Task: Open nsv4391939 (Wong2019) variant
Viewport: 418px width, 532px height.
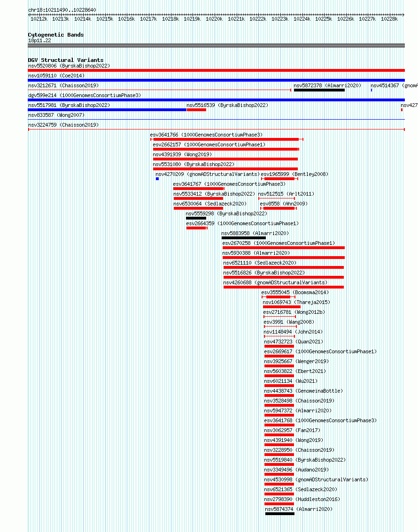Action: (x=182, y=154)
